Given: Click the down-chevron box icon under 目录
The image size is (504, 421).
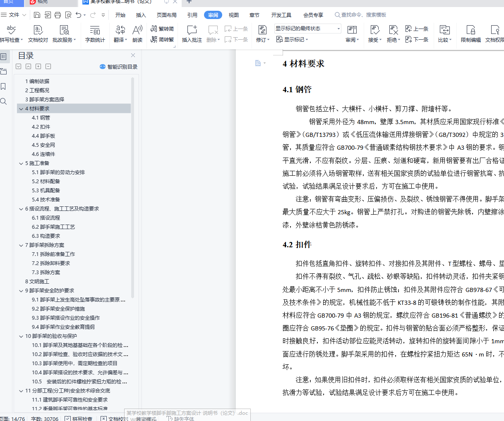Looking at the screenshot, I should [x=18, y=67].
